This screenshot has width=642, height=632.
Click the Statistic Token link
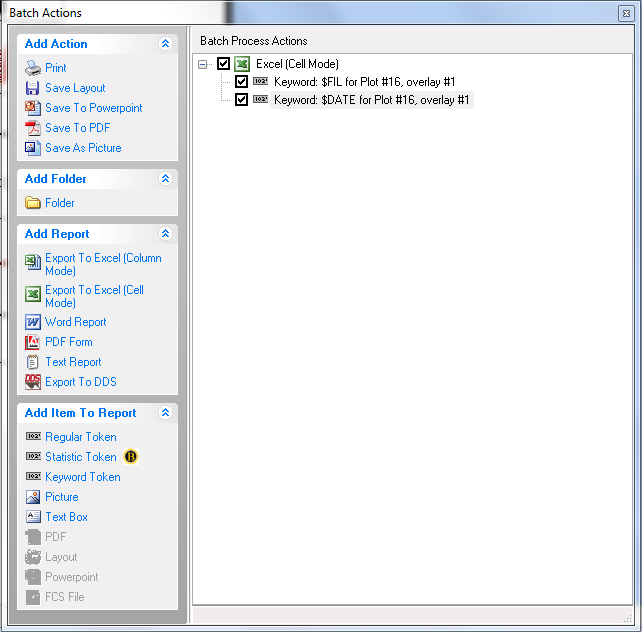[x=81, y=457]
